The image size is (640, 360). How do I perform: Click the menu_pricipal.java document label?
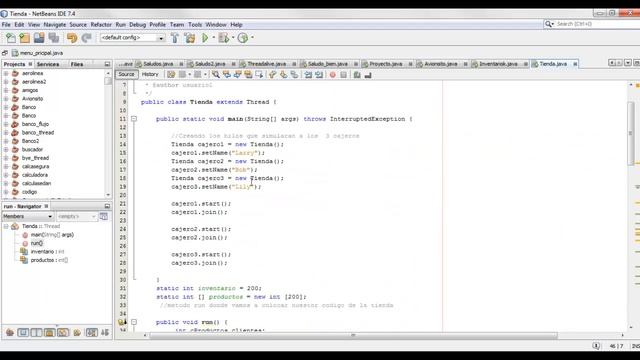41,53
